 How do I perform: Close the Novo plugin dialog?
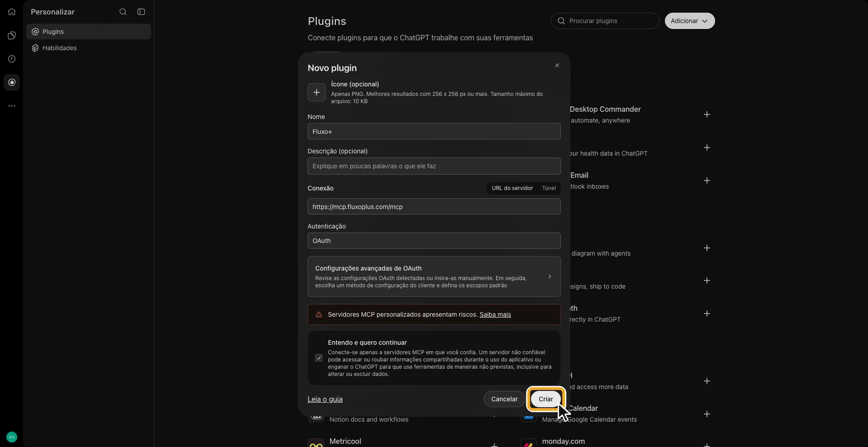coord(557,65)
